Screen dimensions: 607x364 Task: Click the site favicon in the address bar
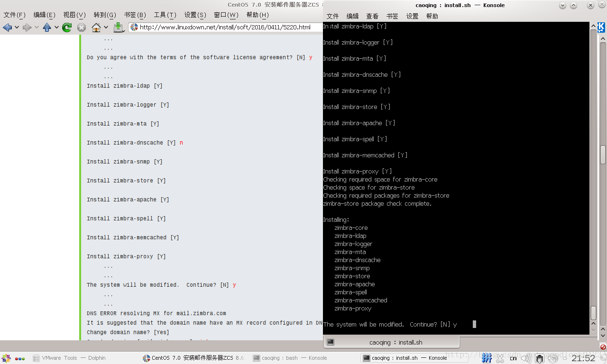(134, 27)
